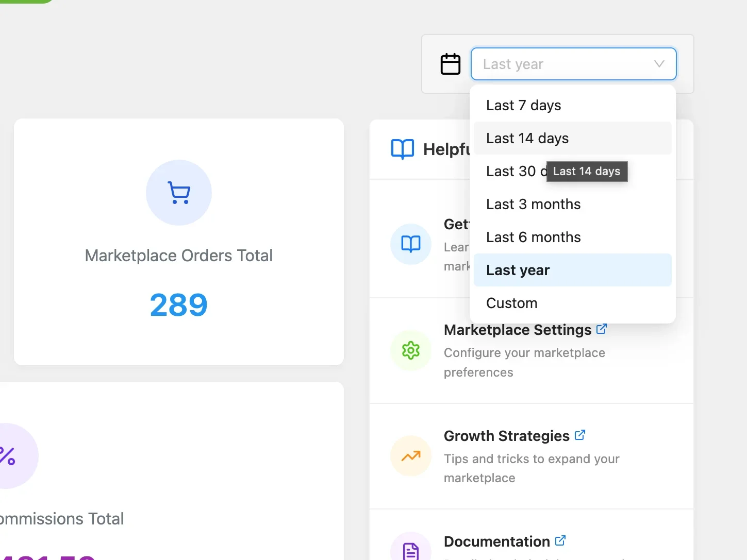Open the Marketplace Settings link
Image resolution: width=747 pixels, height=560 pixels.
coord(518,330)
